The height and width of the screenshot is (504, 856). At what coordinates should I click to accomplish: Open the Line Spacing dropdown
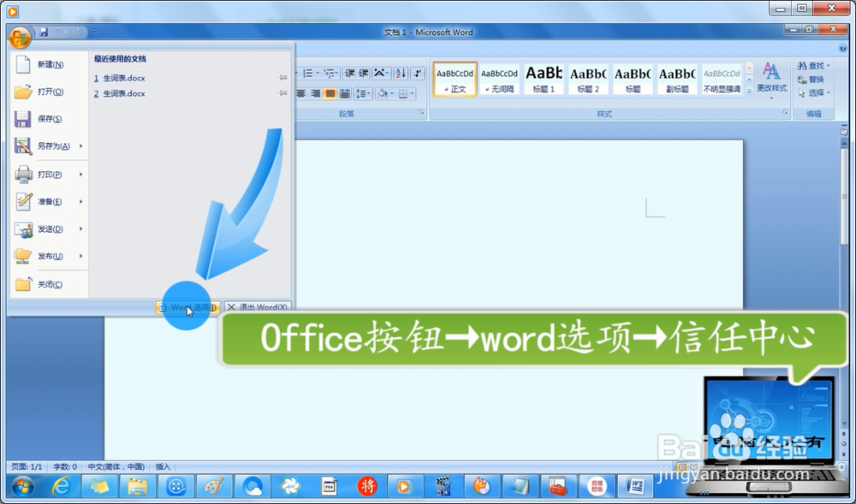(x=363, y=94)
